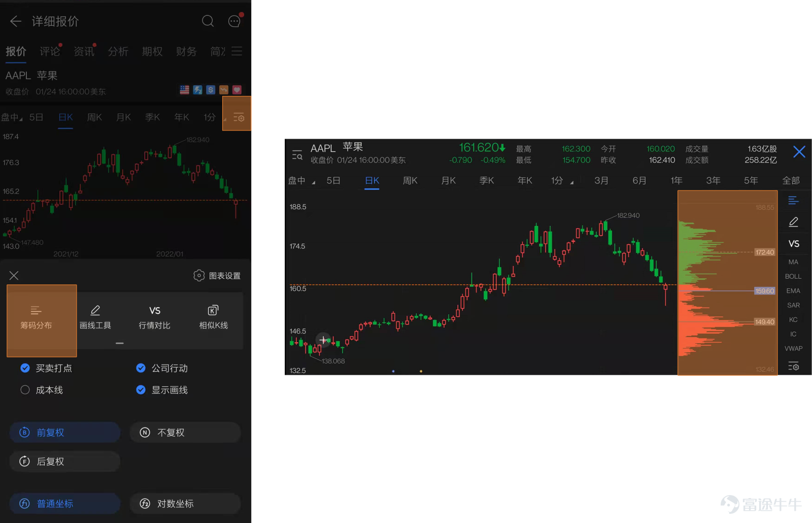Viewport: 812px width, 523px height.
Task: Choose the 3月 range
Action: (601, 181)
